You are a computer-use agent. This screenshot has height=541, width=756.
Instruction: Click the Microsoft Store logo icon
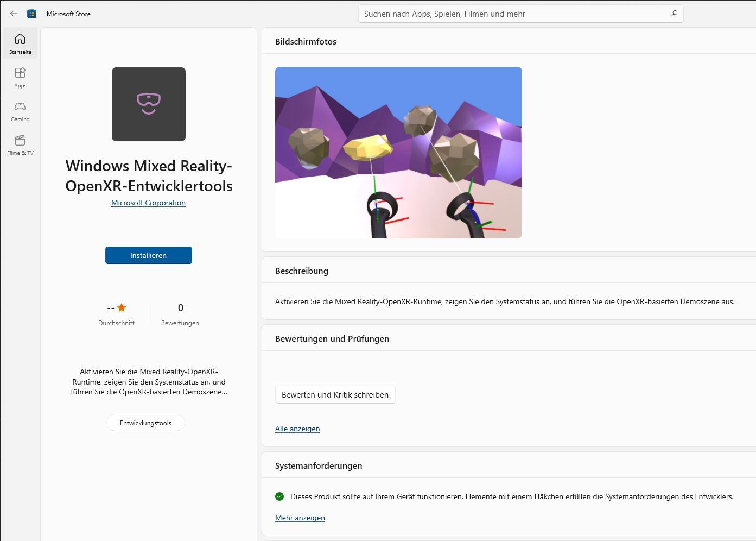pyautogui.click(x=32, y=14)
